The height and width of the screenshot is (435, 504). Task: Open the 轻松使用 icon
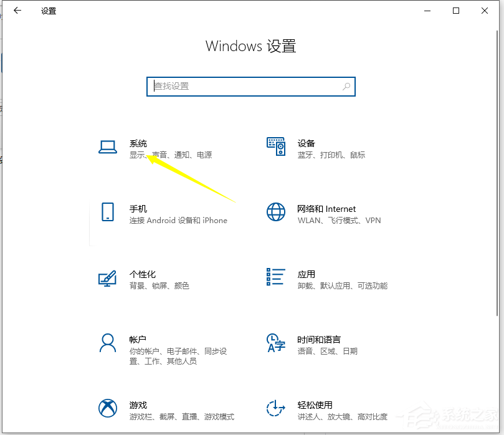276,408
